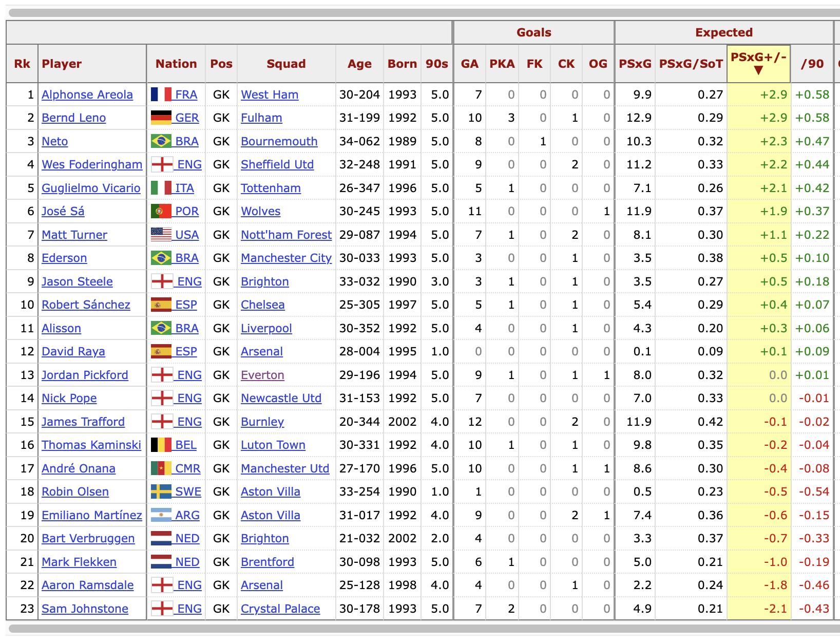Viewport: 840px width, 643px height.
Task: Open José Sá player link
Action: [63, 211]
